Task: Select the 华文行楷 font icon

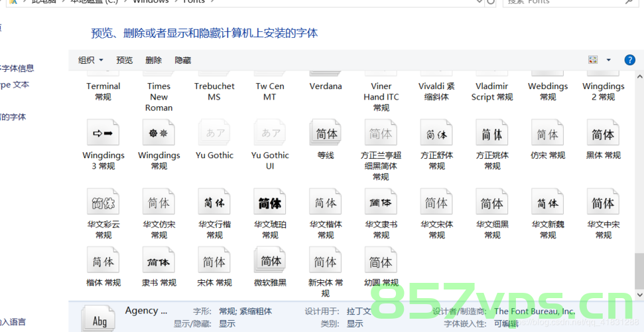Action: 214,202
